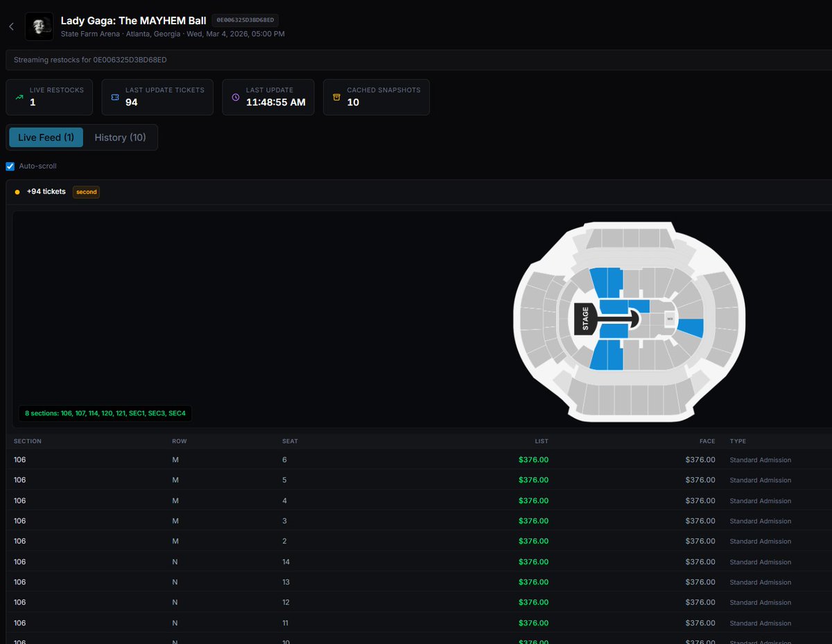Click the green $376.00 list price for seat 6

[x=533, y=460]
